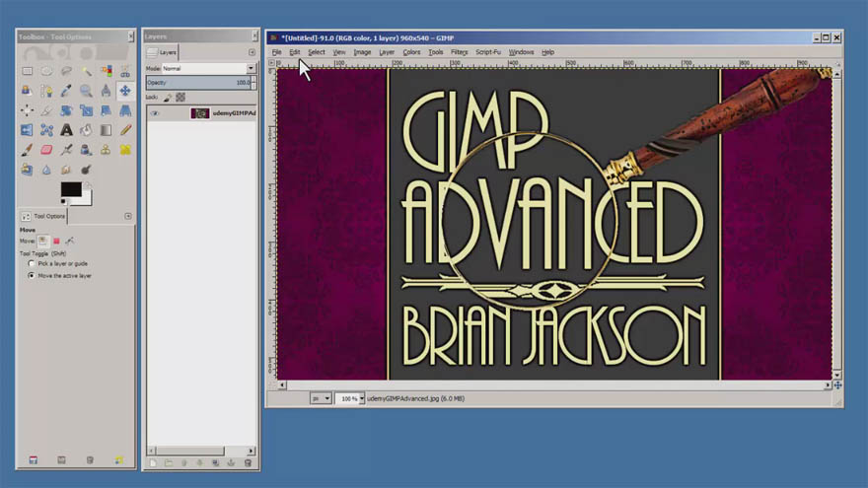Select the Ellipse Select tool
This screenshot has height=488, width=868.
(x=46, y=71)
